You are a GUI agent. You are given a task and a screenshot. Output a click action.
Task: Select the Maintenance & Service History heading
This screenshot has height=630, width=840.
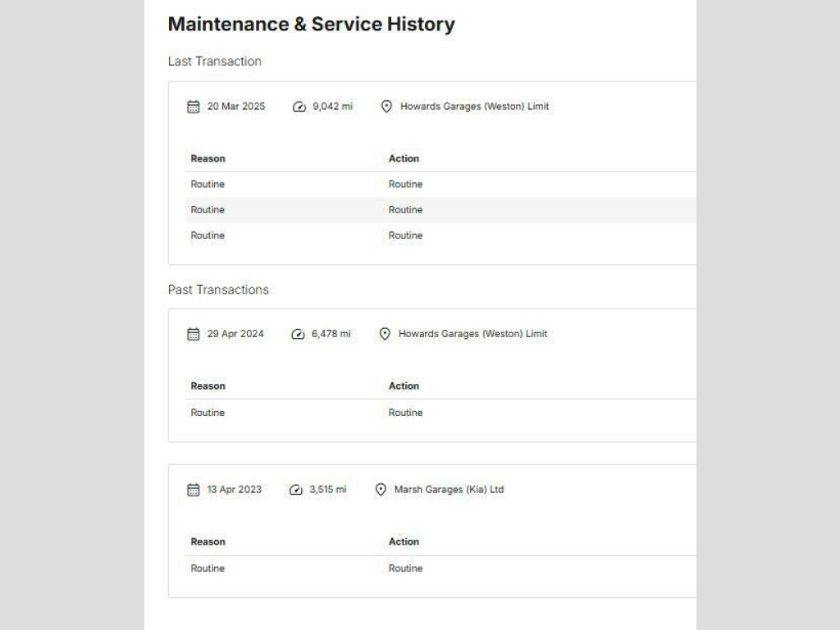pos(311,25)
